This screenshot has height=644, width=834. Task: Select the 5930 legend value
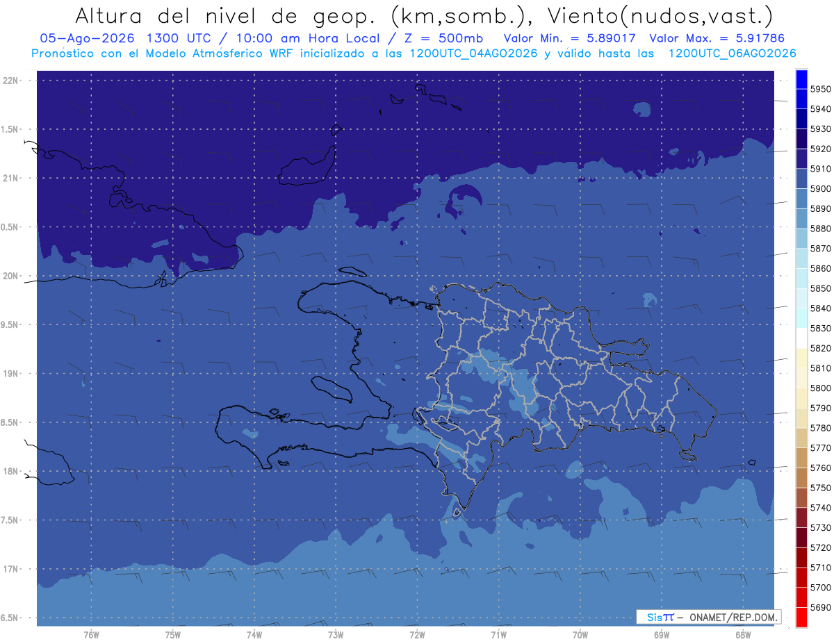pyautogui.click(x=821, y=129)
